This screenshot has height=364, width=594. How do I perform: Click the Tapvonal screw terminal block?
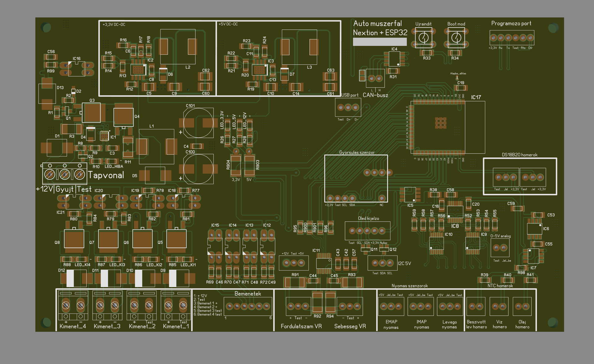click(65, 174)
